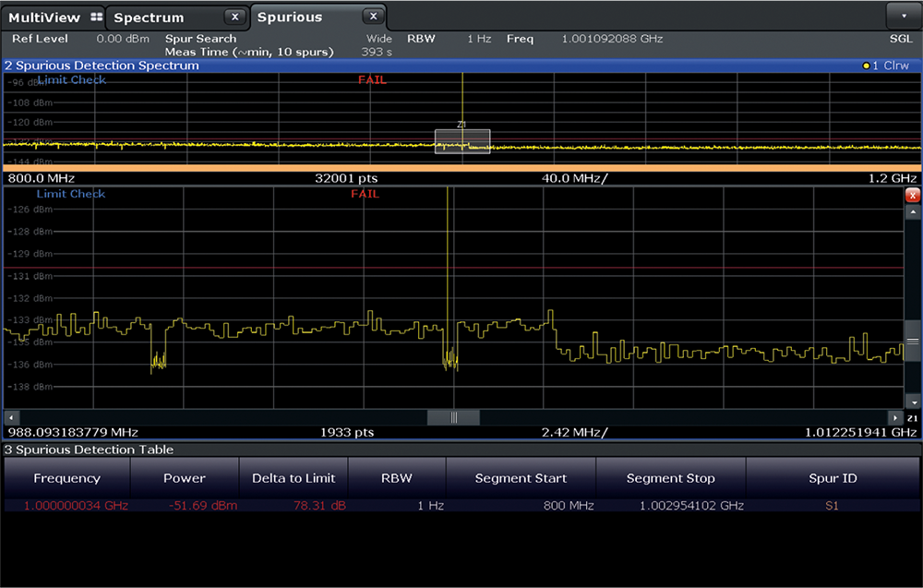Viewport: 923px width, 588px height.
Task: Sort table by Frequency column header
Action: 66,478
